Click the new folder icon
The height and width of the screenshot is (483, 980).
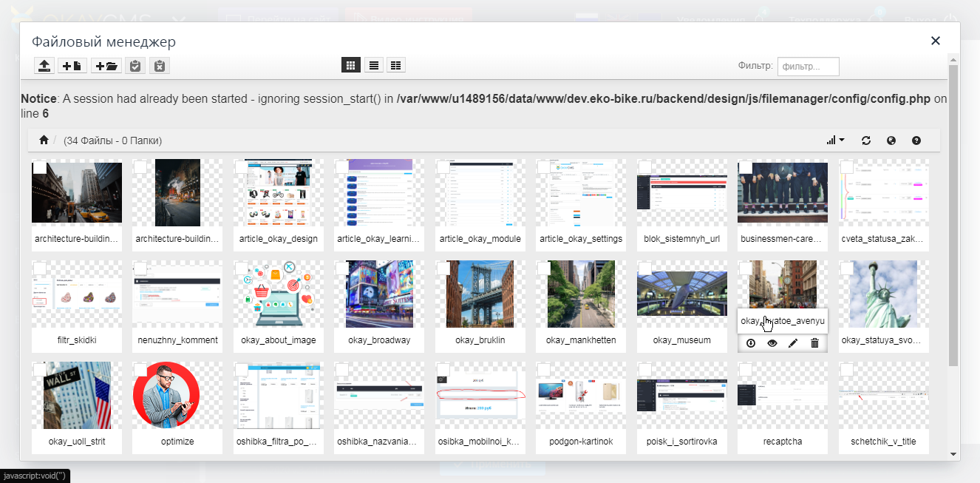tap(106, 65)
